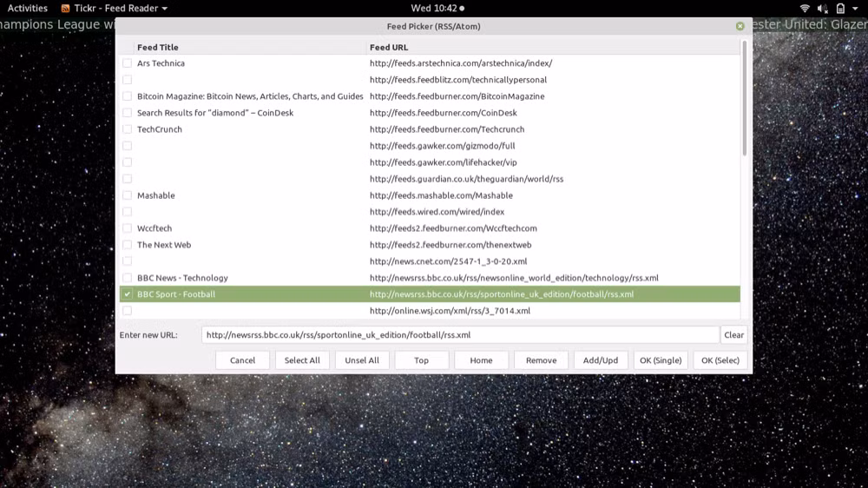Click the volume speaker icon in top bar
The image size is (868, 488).
tap(823, 9)
